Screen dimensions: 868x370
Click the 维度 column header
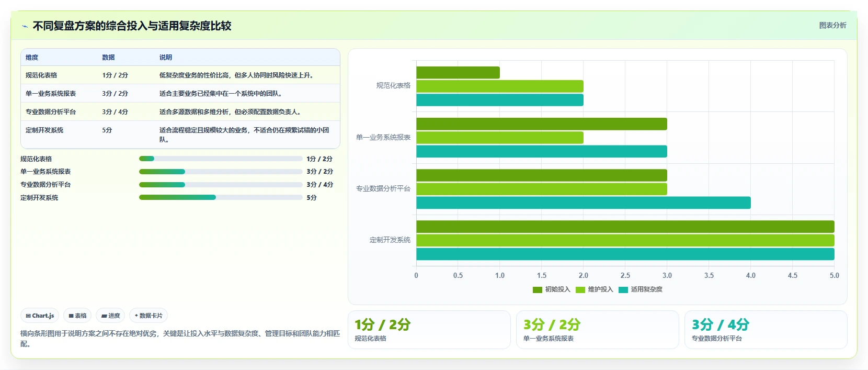32,58
